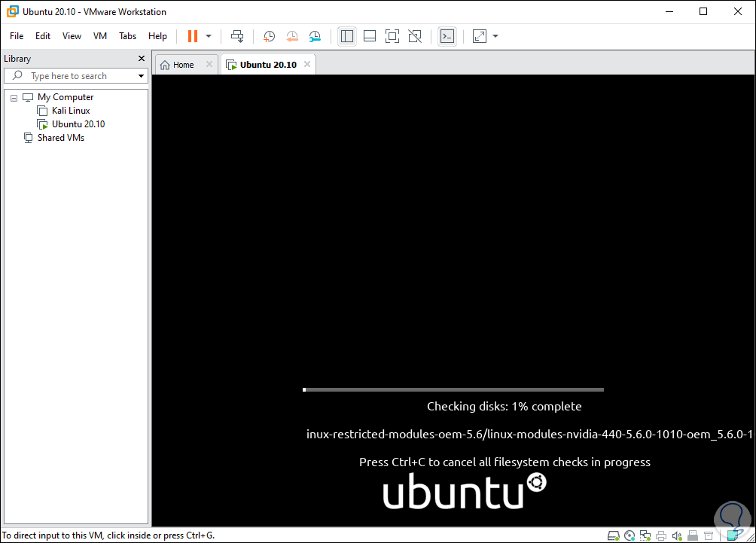Collapse the My Computer tree node
Image resolution: width=756 pixels, height=543 pixels.
(x=14, y=98)
